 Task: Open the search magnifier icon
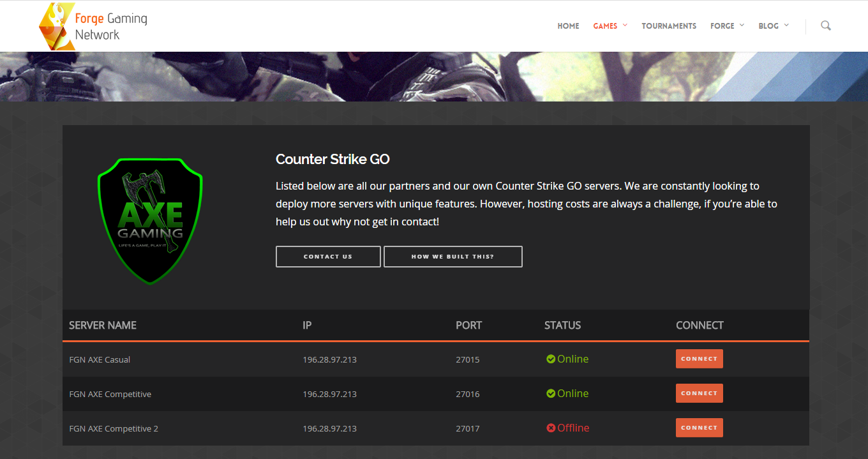825,26
